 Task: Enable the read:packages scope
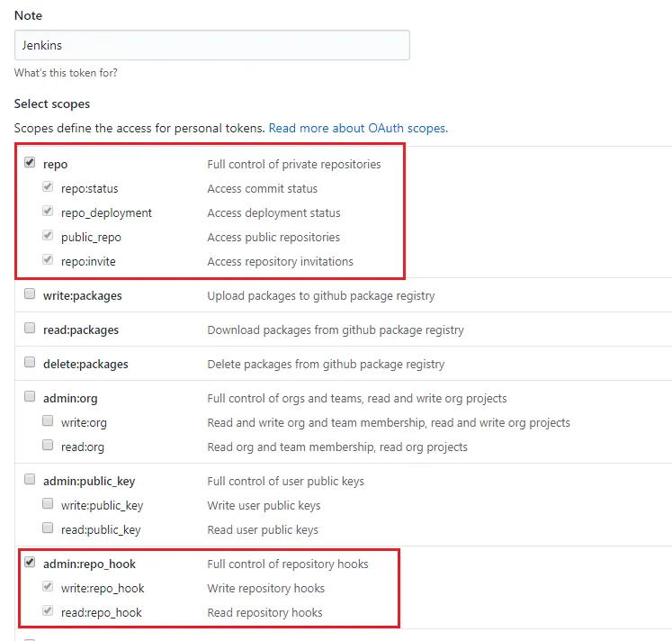tap(30, 329)
